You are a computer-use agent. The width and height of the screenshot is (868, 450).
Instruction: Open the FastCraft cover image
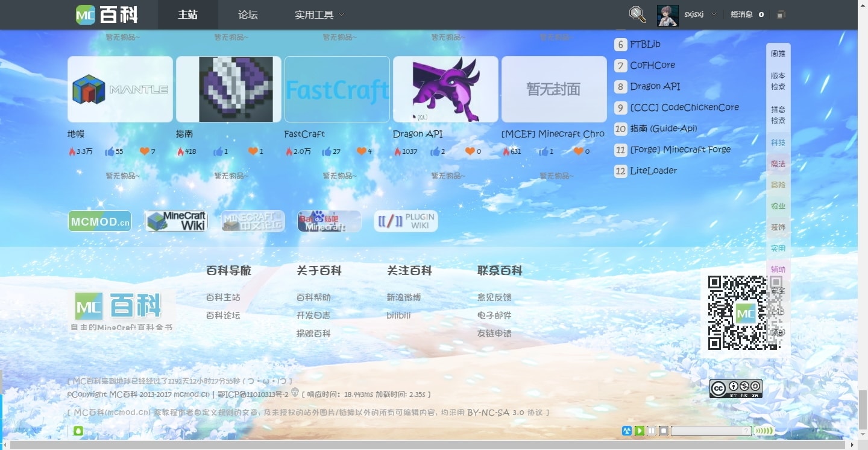(x=337, y=89)
